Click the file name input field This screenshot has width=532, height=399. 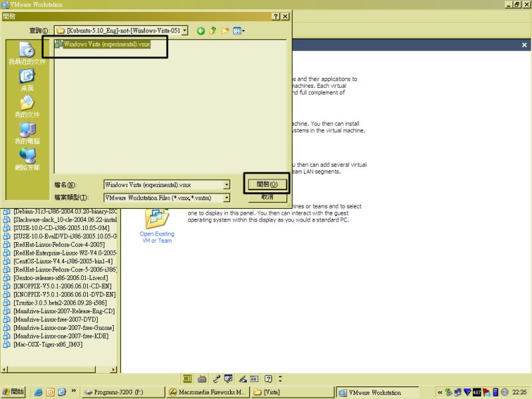(x=164, y=185)
